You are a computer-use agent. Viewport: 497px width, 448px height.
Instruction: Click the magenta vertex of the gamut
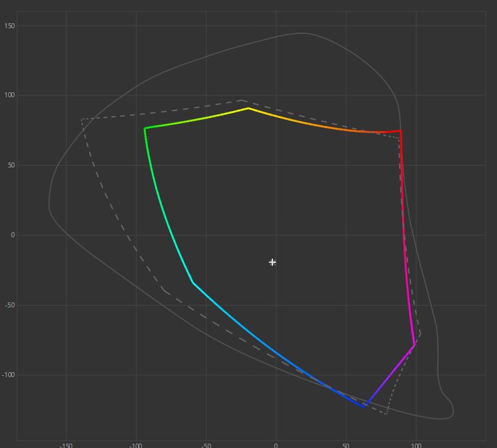tap(414, 345)
